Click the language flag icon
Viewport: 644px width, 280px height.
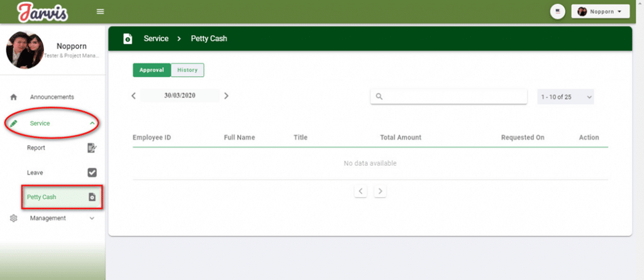click(x=557, y=11)
